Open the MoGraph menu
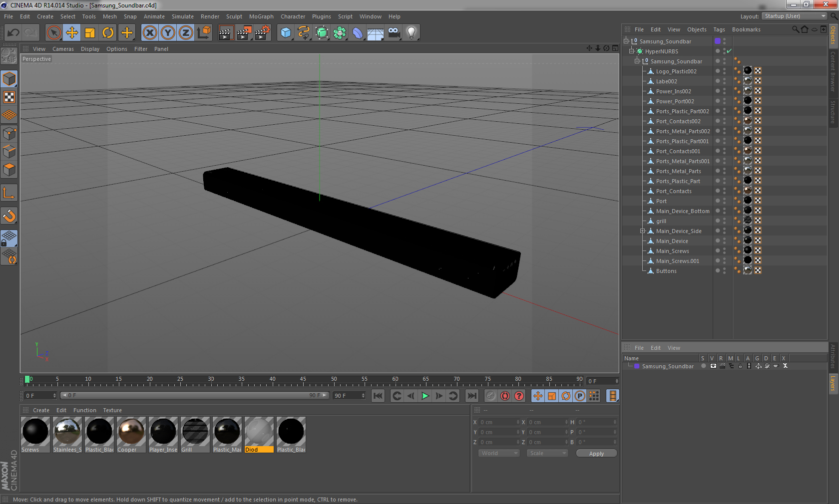Viewport: 839px width, 504px height. [x=261, y=16]
